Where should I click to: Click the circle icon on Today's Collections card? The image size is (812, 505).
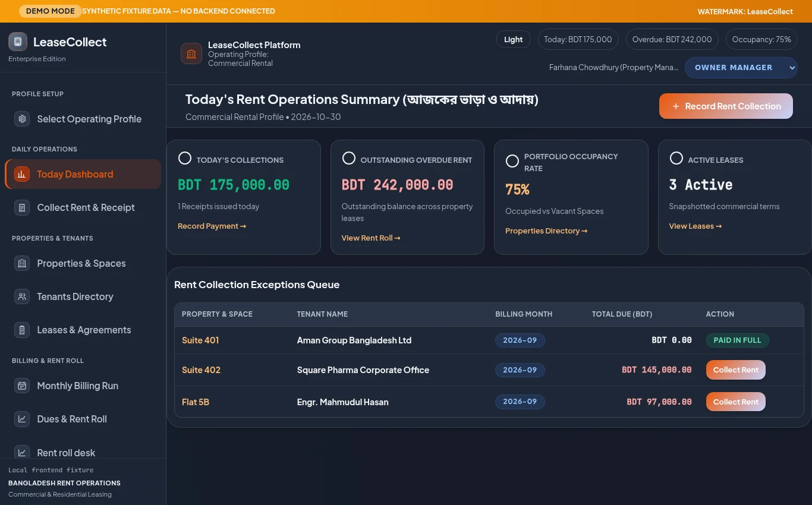pos(185,158)
